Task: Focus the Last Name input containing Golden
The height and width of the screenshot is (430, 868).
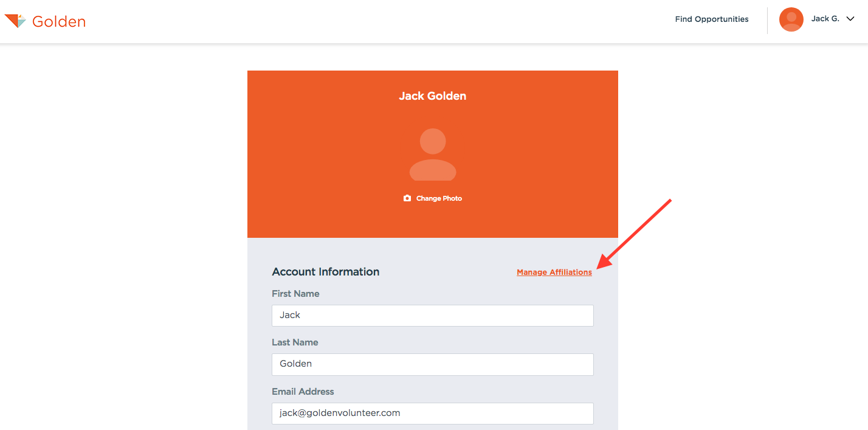Action: coord(432,364)
